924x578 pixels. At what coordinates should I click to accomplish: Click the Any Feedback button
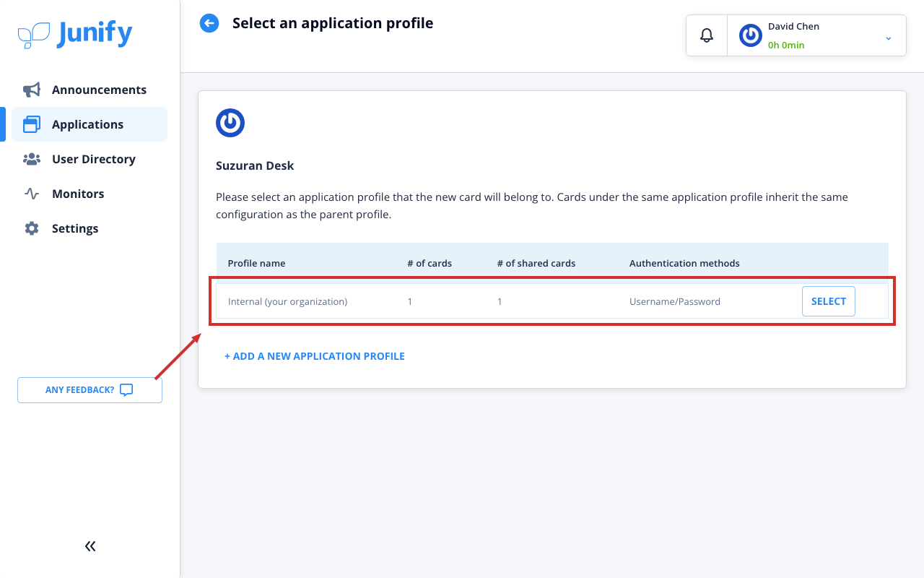90,390
